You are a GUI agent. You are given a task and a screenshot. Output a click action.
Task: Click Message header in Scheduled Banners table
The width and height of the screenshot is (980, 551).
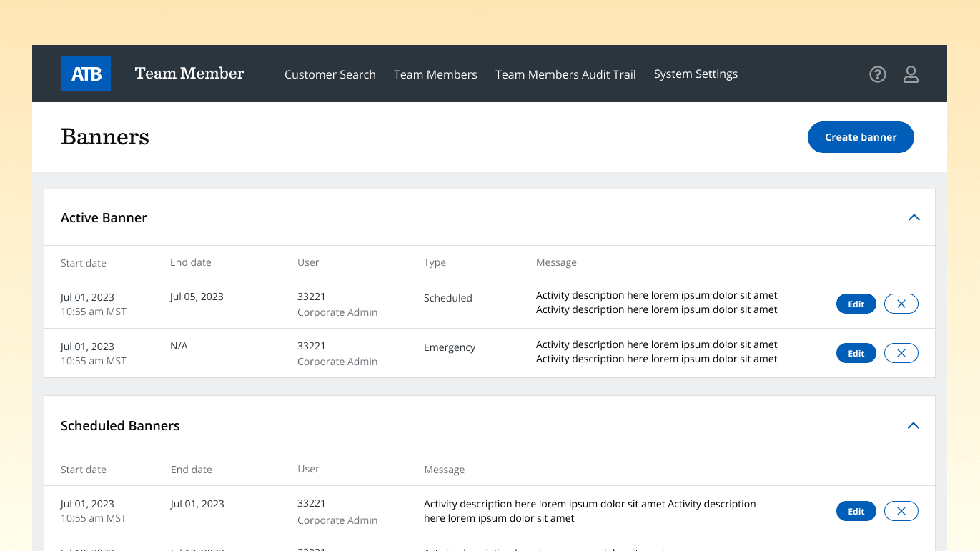pyautogui.click(x=445, y=470)
